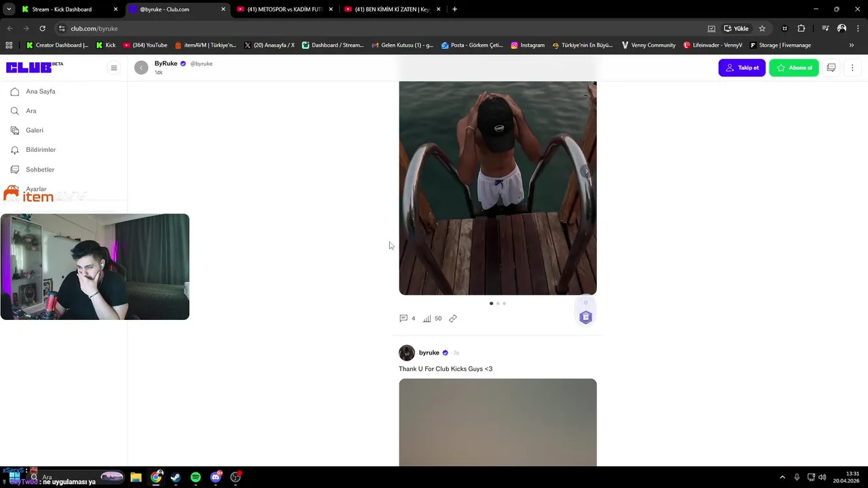The image size is (868, 488).
Task: Select second carousel dot indicator
Action: pos(498,303)
